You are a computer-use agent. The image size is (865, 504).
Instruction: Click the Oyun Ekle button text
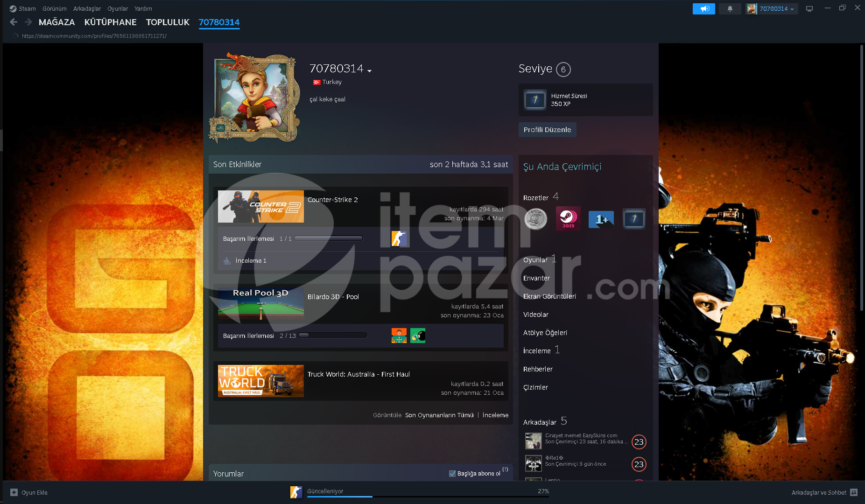point(35,492)
